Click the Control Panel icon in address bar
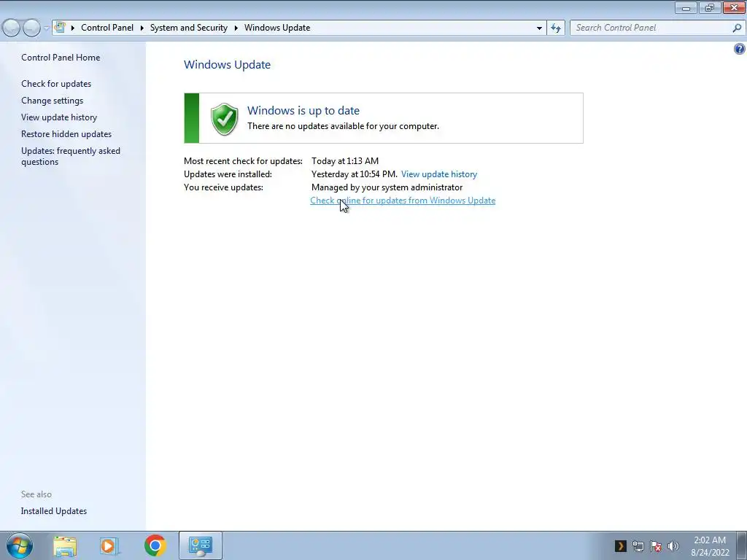Image resolution: width=747 pixels, height=560 pixels. tap(60, 27)
